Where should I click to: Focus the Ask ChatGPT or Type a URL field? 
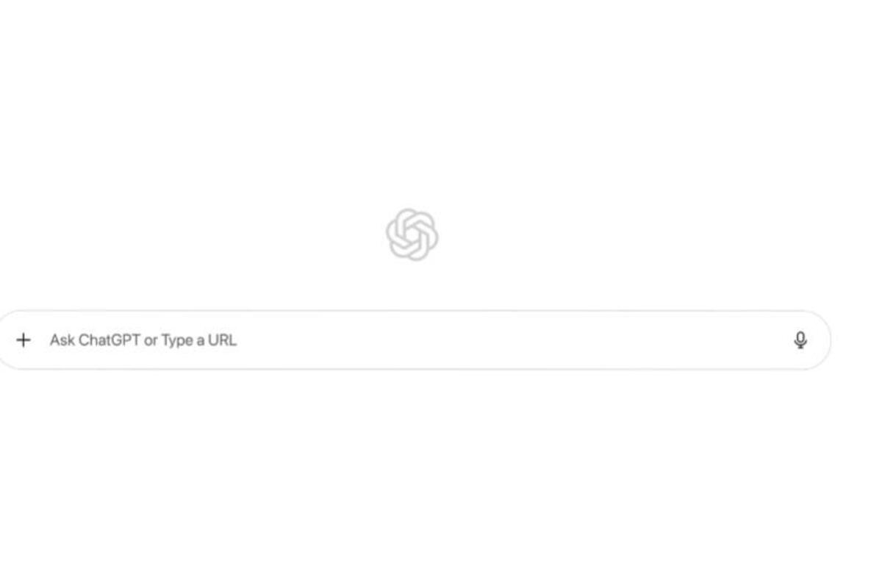tap(414, 340)
